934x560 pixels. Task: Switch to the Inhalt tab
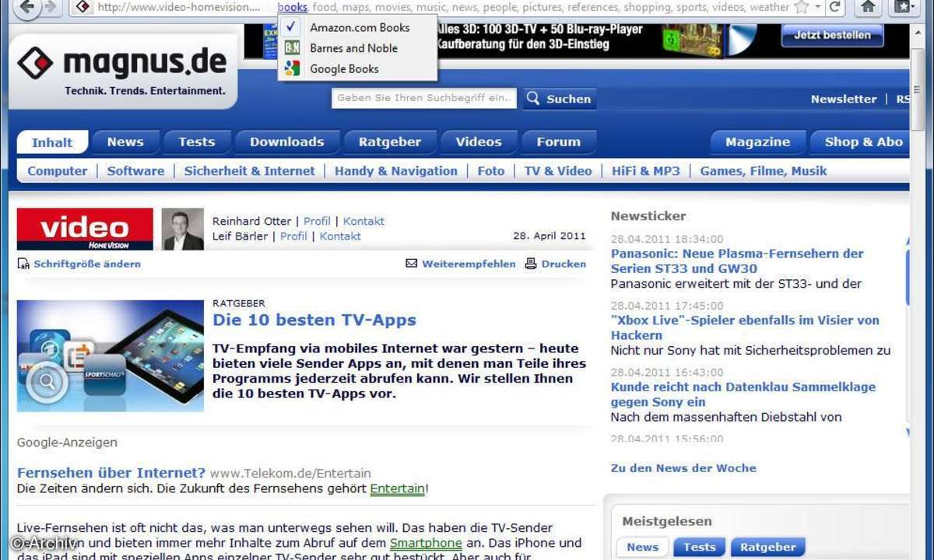[52, 142]
